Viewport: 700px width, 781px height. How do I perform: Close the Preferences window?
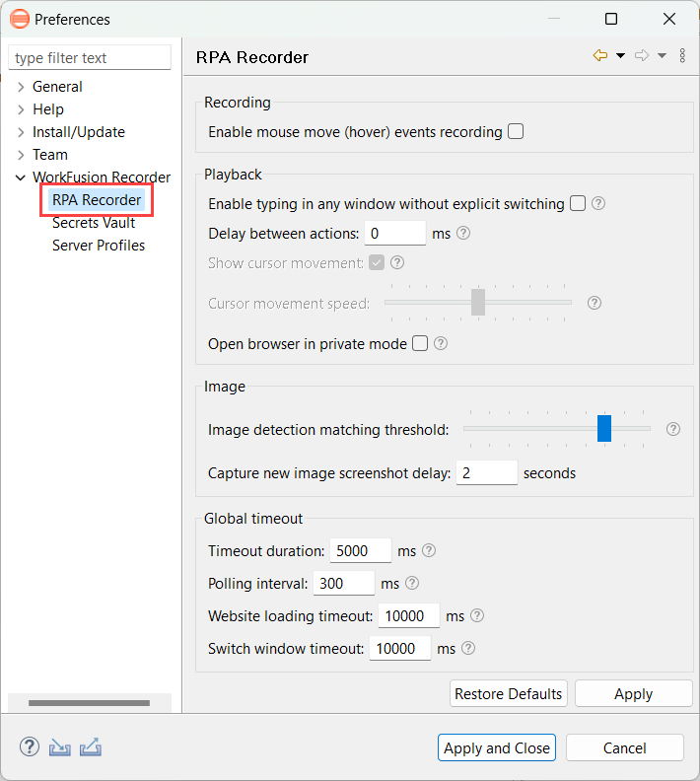tap(669, 19)
